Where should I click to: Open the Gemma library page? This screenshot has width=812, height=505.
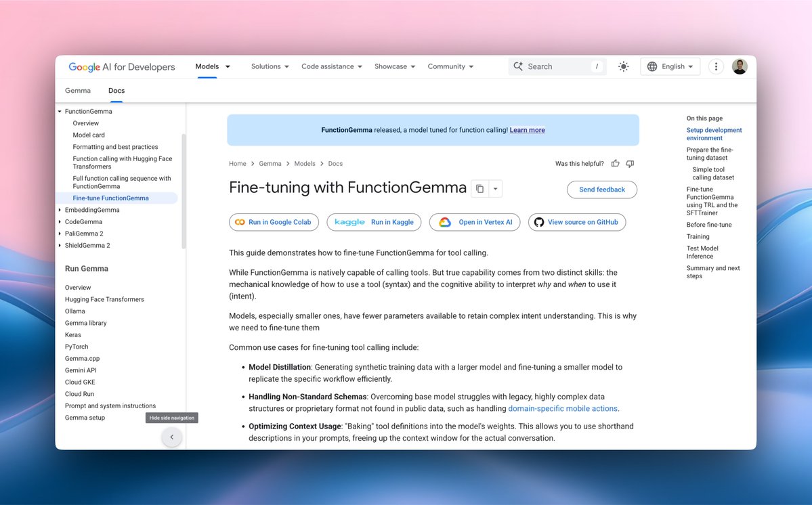pyautogui.click(x=85, y=324)
